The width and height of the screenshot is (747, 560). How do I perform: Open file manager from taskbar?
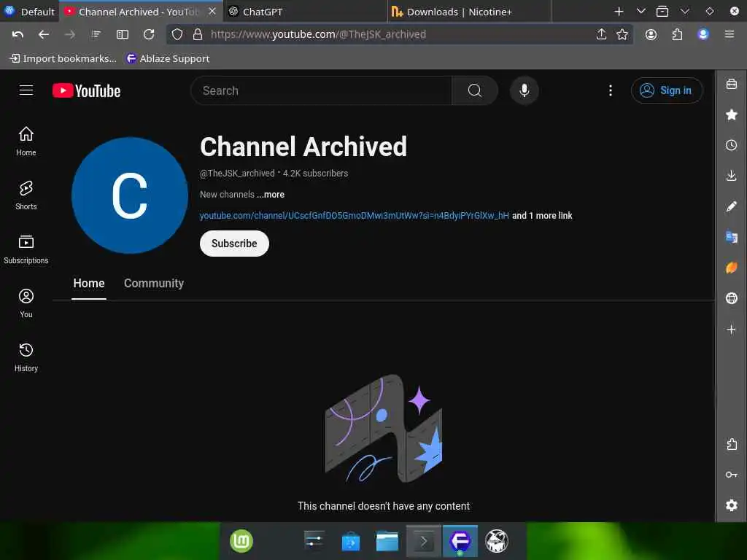[x=387, y=541]
